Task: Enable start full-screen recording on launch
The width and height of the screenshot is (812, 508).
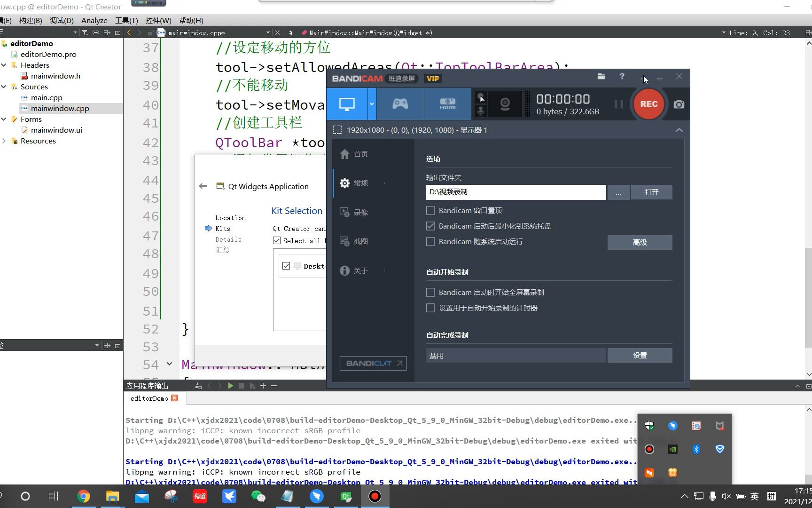Action: [430, 292]
